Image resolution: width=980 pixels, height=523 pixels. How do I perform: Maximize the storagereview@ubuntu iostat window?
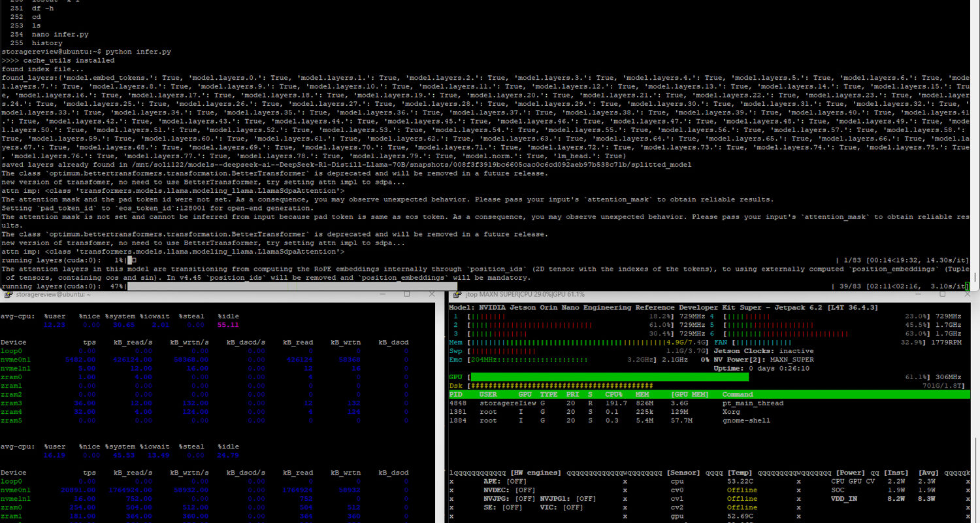(x=408, y=294)
